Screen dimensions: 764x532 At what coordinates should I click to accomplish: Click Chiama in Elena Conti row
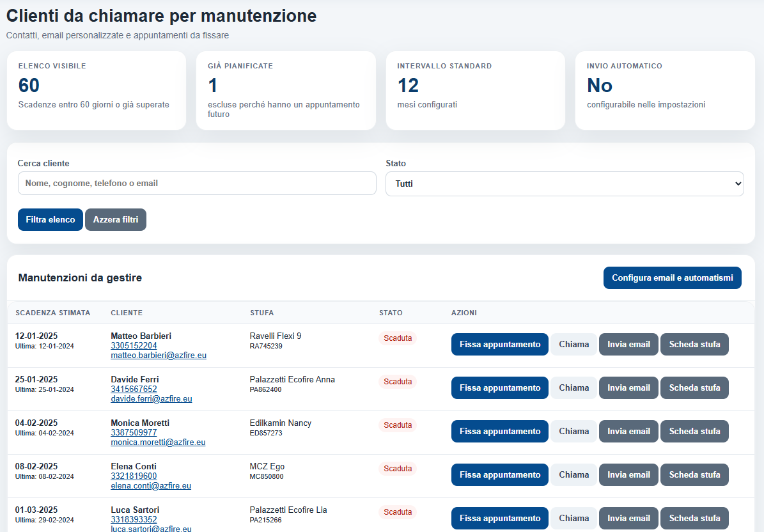(574, 475)
